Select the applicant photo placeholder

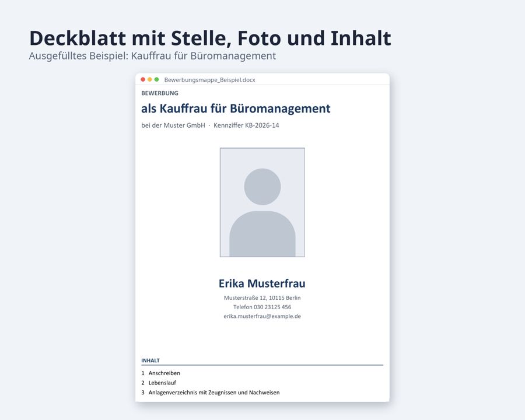(x=262, y=202)
